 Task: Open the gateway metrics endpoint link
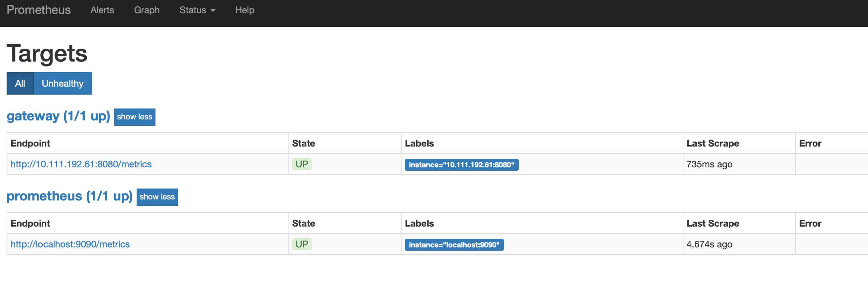(x=81, y=164)
